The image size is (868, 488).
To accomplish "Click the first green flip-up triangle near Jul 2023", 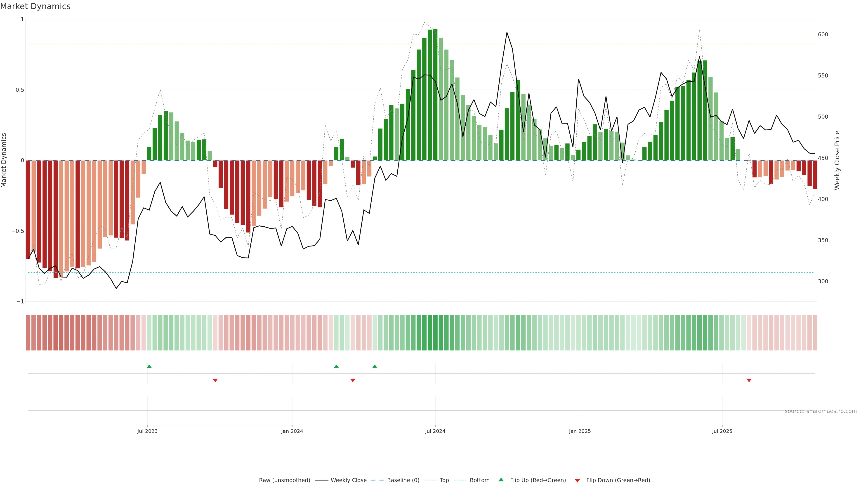I will click(x=149, y=366).
